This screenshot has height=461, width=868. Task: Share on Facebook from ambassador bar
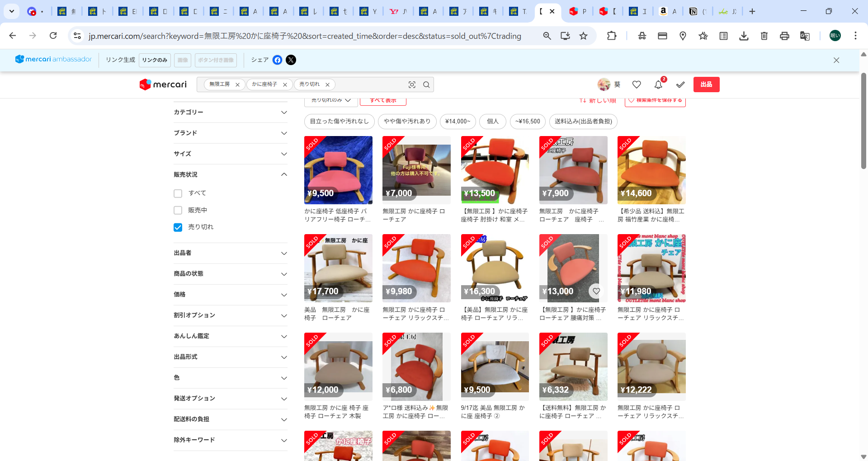278,60
